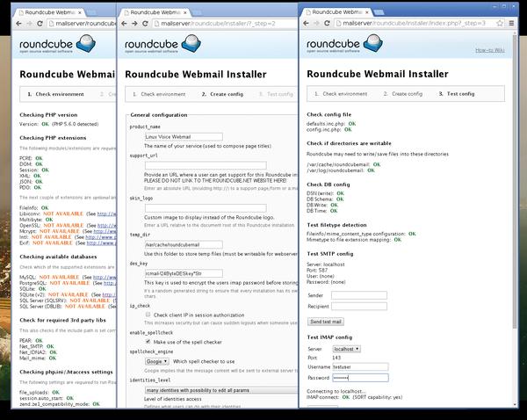The width and height of the screenshot is (527, 420).
Task: Click forward arrow in the middle browser window
Action: pyautogui.click(x=134, y=24)
